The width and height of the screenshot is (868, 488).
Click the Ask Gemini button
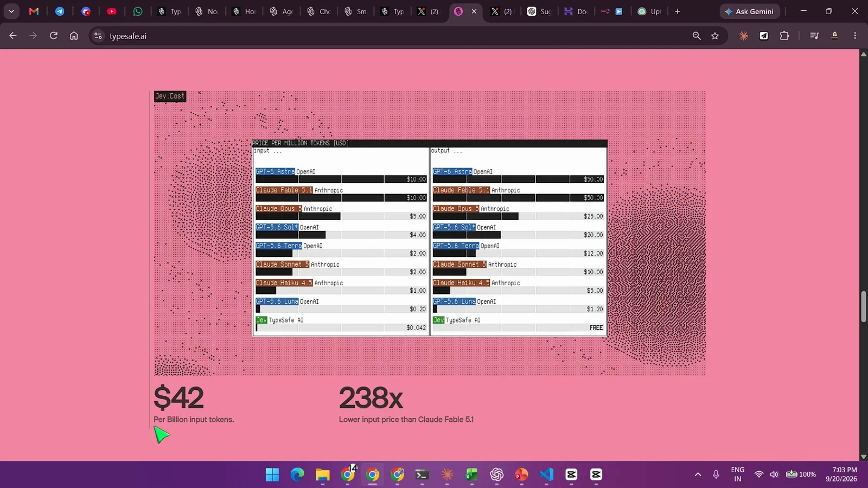(750, 11)
